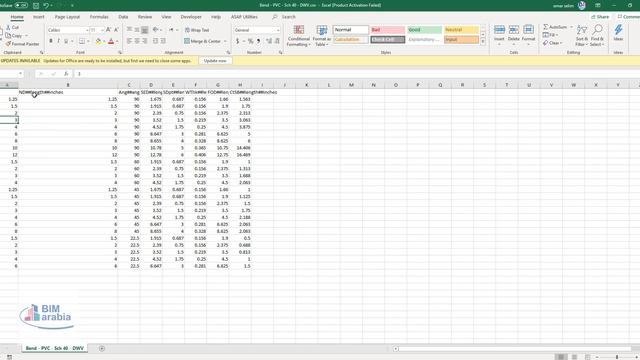This screenshot has height=360, width=640.
Task: Save the workbook from the Quick Access Toolbar
Action: [x=36, y=6]
